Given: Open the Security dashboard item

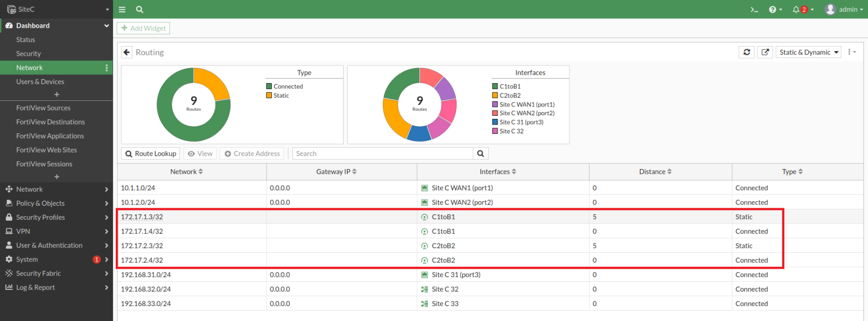Looking at the screenshot, I should (x=28, y=54).
